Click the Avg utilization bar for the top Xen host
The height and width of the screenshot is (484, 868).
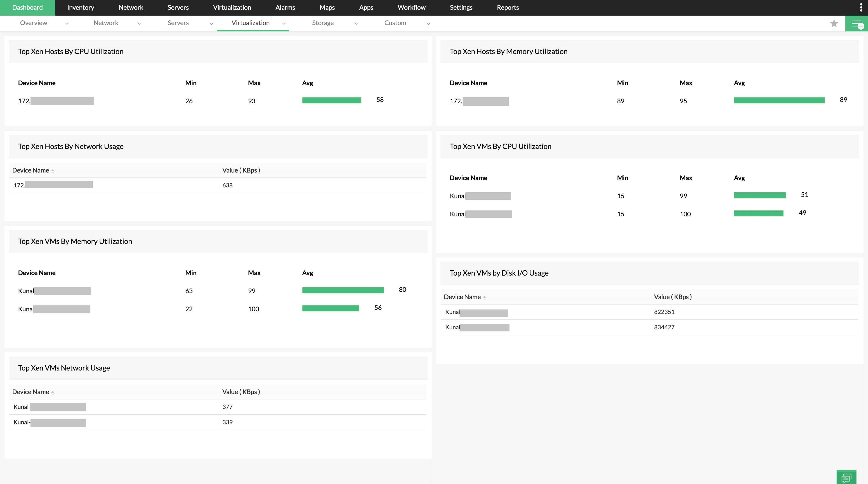(332, 100)
